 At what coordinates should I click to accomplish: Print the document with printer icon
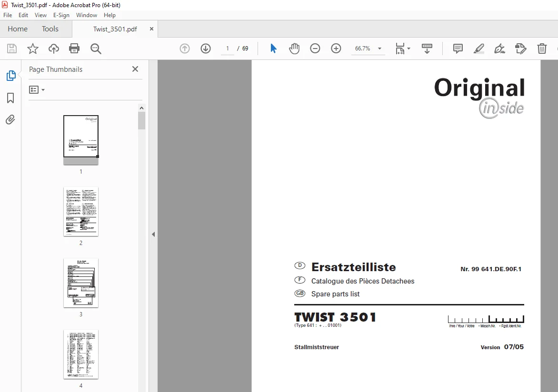point(74,49)
